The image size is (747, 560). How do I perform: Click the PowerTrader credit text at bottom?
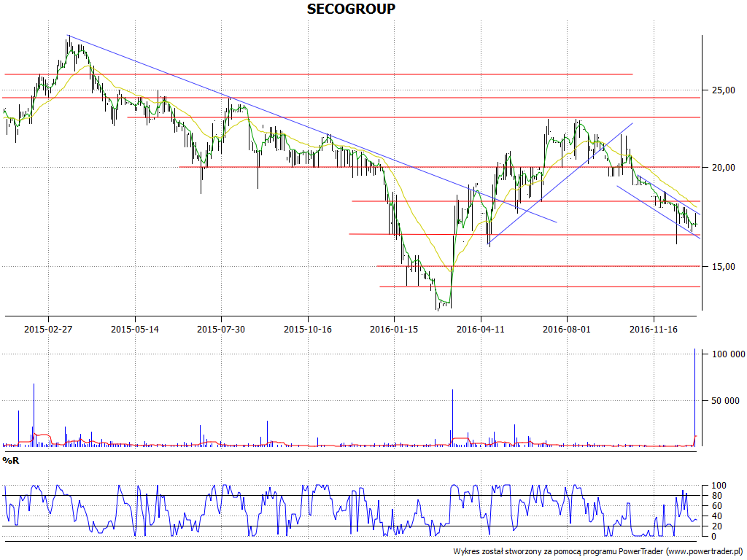pos(599,551)
